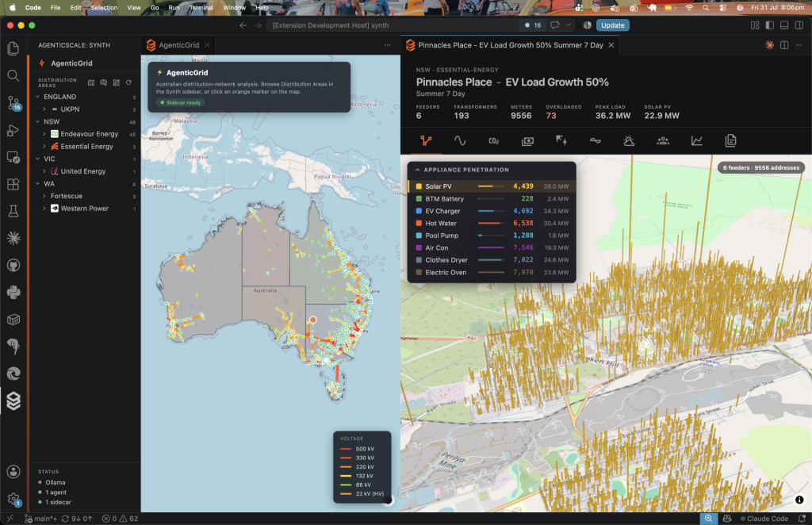Open Source Control with 15 badge
Viewport: 812px width, 525px height.
pyautogui.click(x=13, y=103)
